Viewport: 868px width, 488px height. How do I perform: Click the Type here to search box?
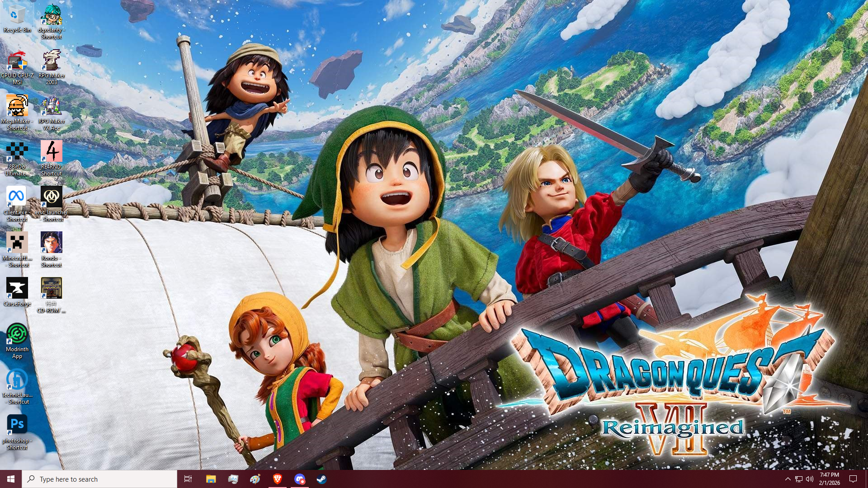[99, 479]
